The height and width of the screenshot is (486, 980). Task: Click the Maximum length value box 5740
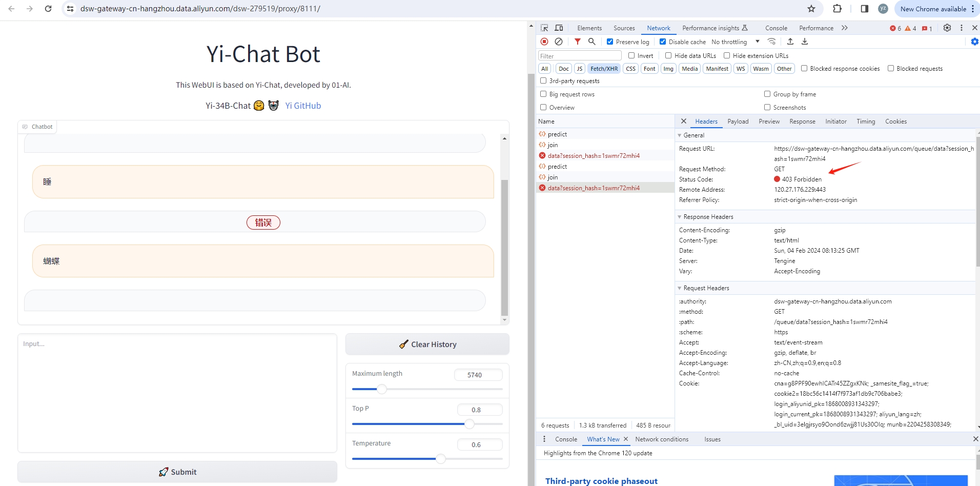(478, 375)
